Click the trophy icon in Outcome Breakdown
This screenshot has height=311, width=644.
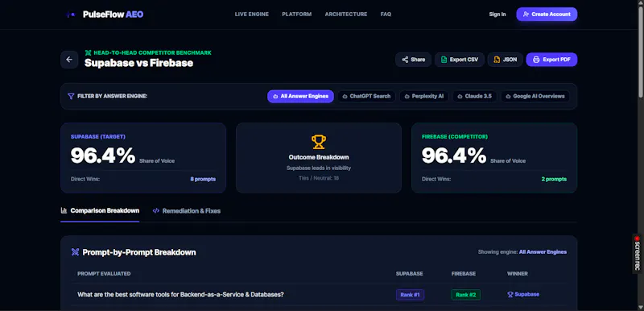coord(318,142)
